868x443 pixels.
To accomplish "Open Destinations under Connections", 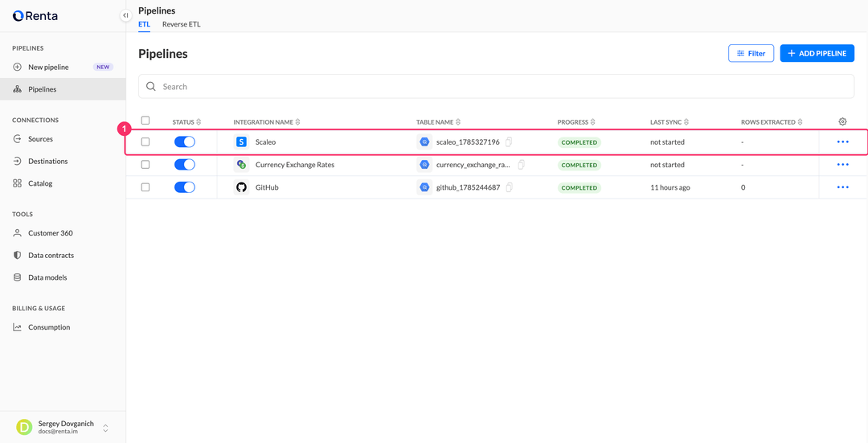I will tap(63, 161).
